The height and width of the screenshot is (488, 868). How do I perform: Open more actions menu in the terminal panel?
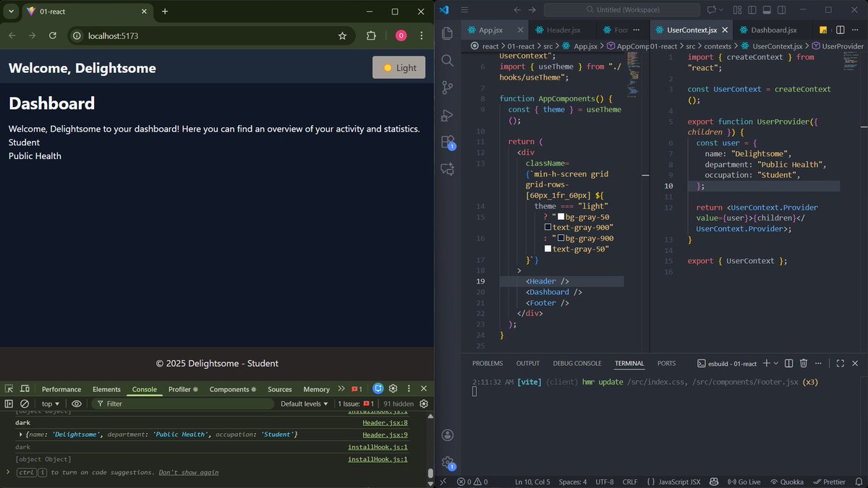click(819, 363)
